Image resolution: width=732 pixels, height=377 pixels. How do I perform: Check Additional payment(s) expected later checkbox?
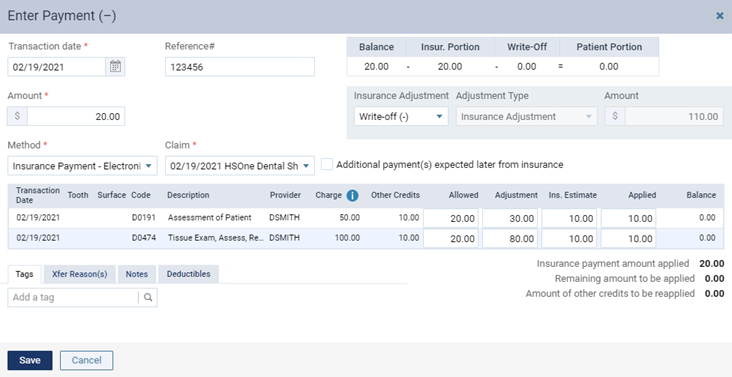click(327, 164)
